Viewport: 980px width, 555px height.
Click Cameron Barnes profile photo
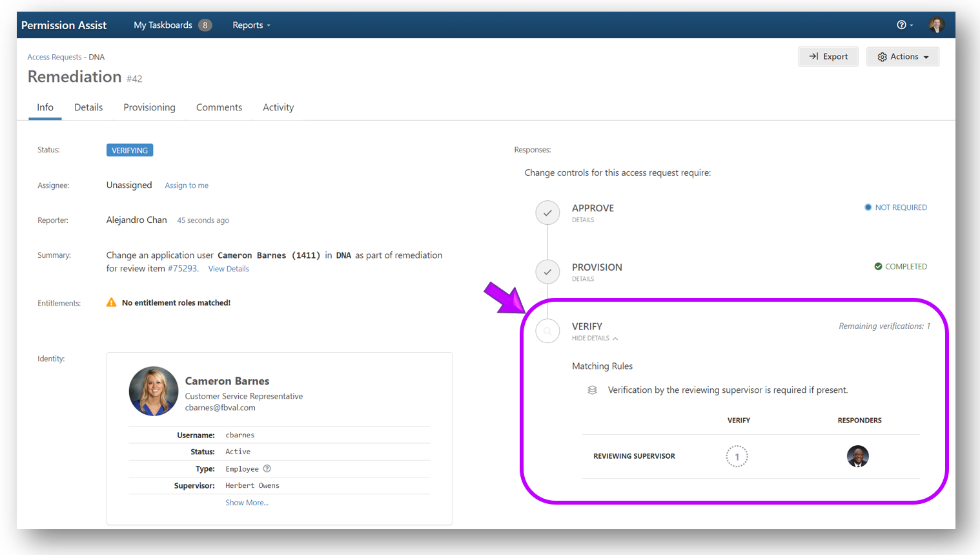tap(154, 391)
